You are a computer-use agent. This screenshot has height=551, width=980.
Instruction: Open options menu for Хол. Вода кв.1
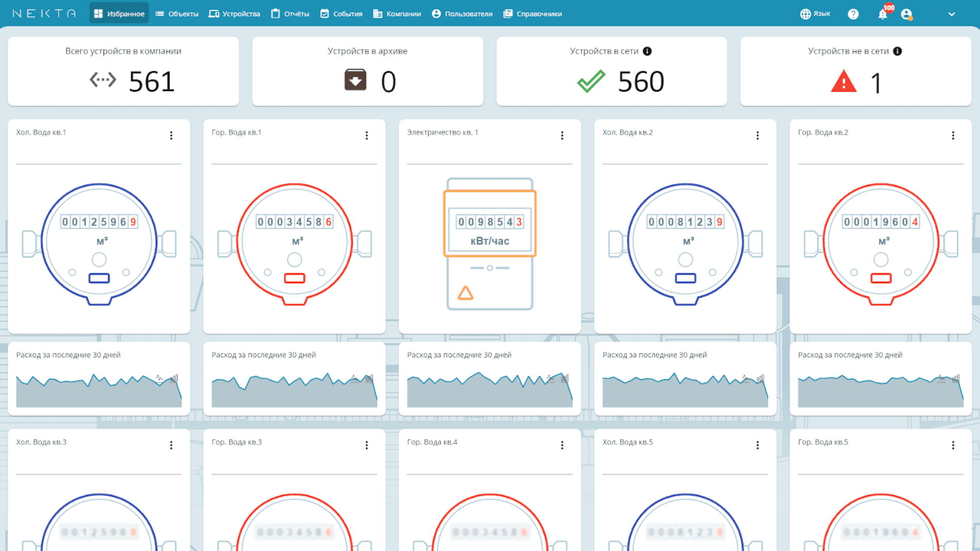click(171, 136)
